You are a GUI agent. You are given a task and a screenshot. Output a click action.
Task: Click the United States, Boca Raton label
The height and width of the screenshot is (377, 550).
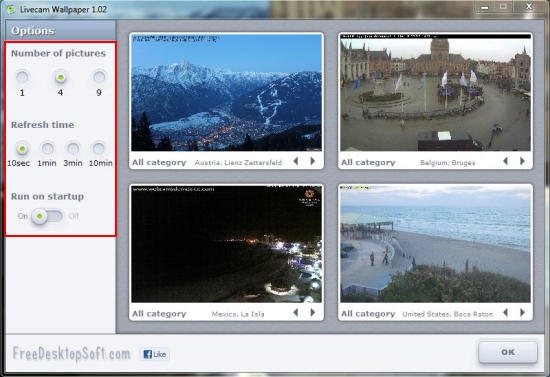448,314
